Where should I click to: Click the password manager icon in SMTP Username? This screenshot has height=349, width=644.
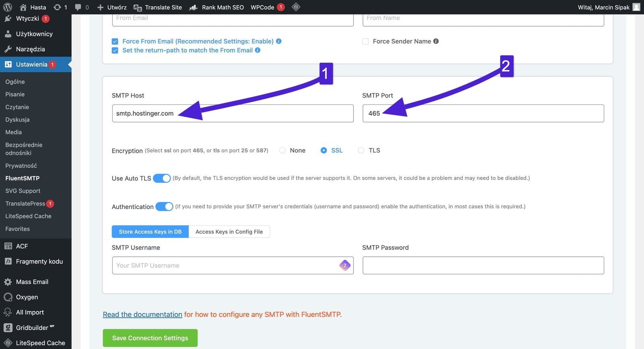(345, 265)
